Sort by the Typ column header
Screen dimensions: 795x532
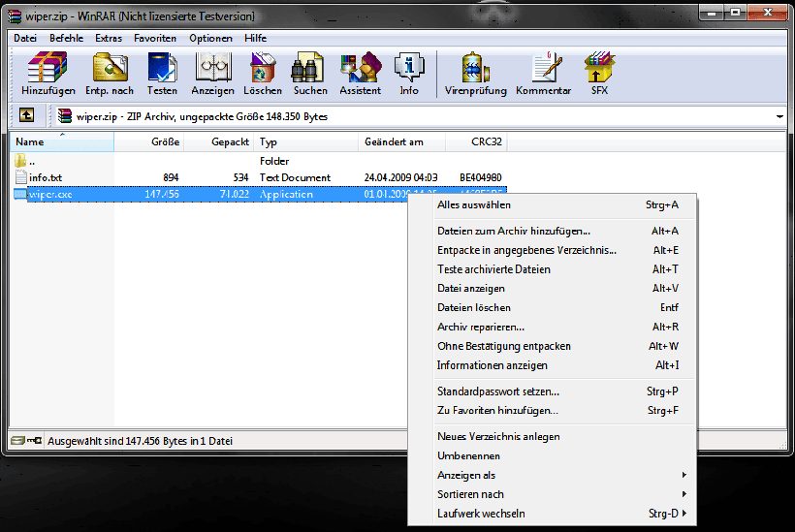pos(305,141)
